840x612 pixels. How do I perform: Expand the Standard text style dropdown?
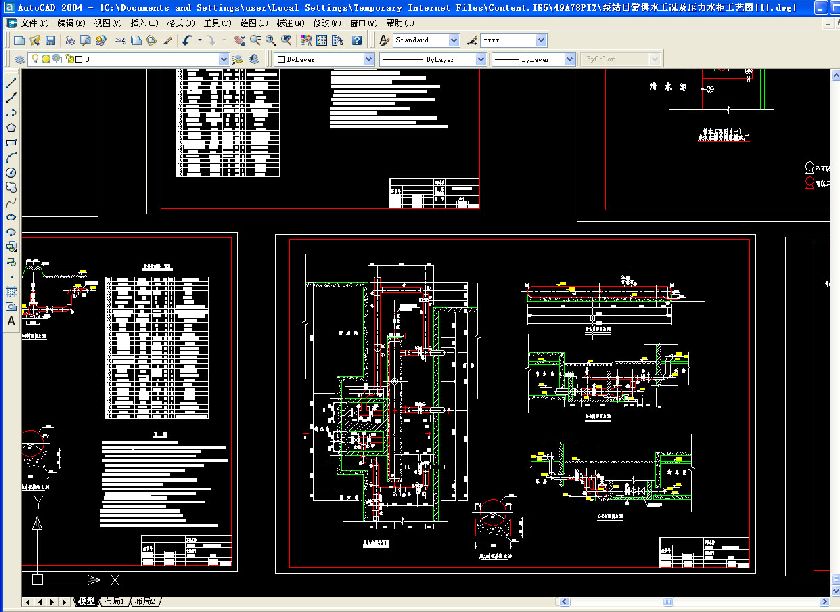pyautogui.click(x=454, y=40)
